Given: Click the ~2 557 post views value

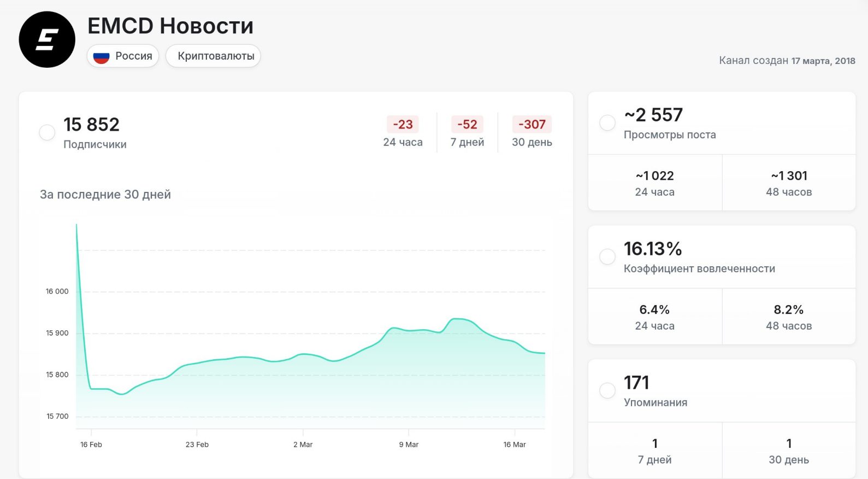Looking at the screenshot, I should (x=653, y=115).
